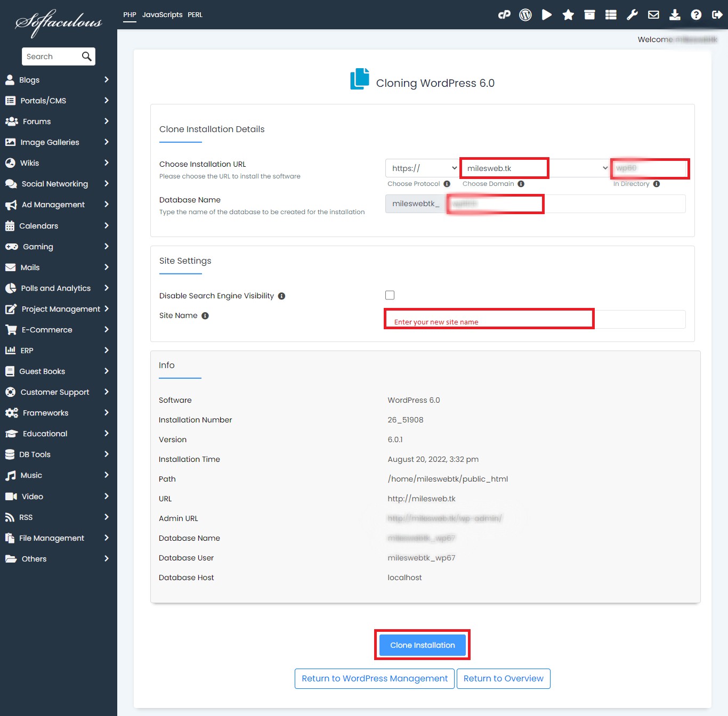Click the logout icon in top bar
Viewport: 728px width, 716px height.
coord(717,15)
